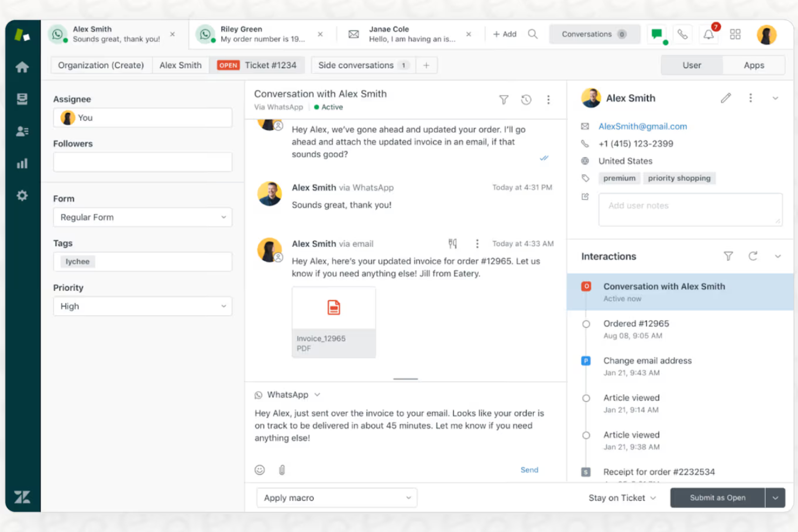Open the Views icon in the sidebar
The width and height of the screenshot is (798, 532).
click(x=22, y=99)
